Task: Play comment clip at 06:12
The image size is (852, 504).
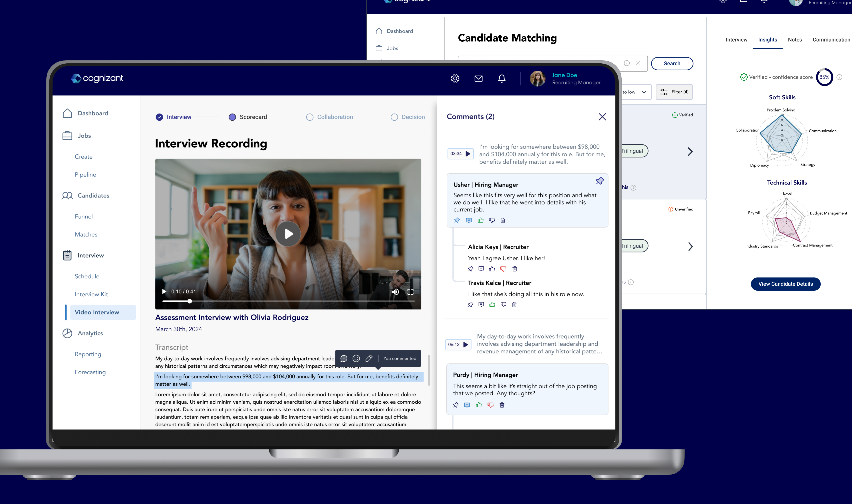Action: point(458,344)
